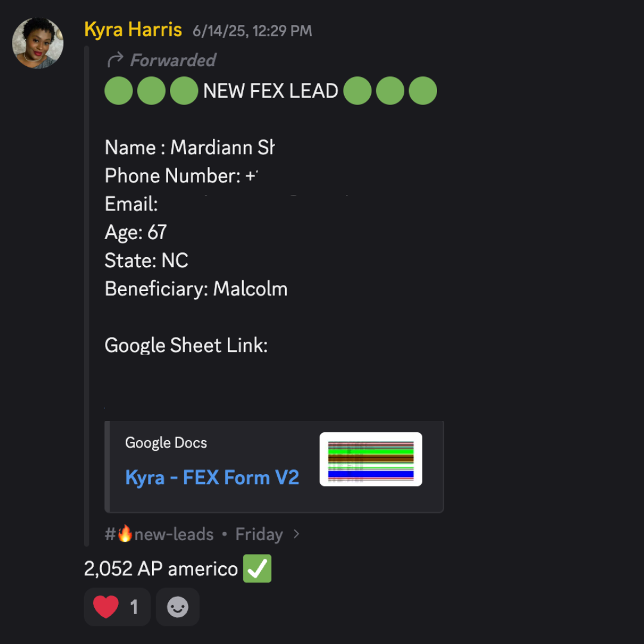Open Kyra Harris's profile avatar
The height and width of the screenshot is (644, 644).
pos(38,43)
